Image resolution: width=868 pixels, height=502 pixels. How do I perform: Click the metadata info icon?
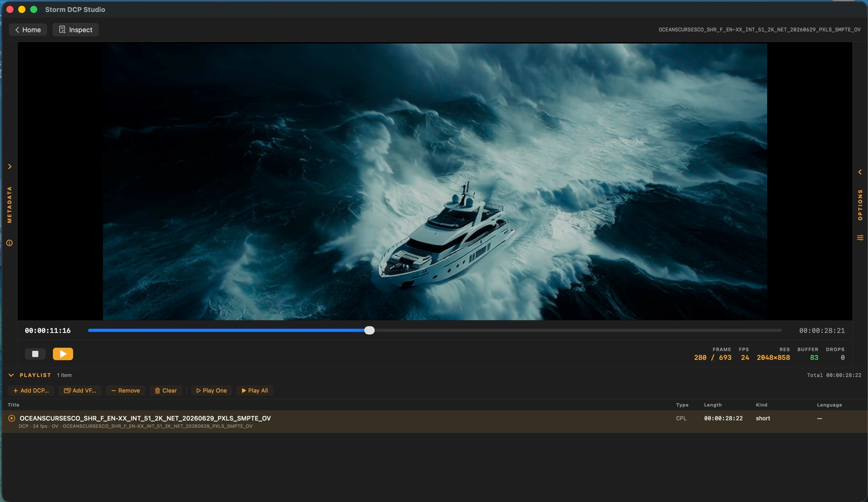click(9, 243)
